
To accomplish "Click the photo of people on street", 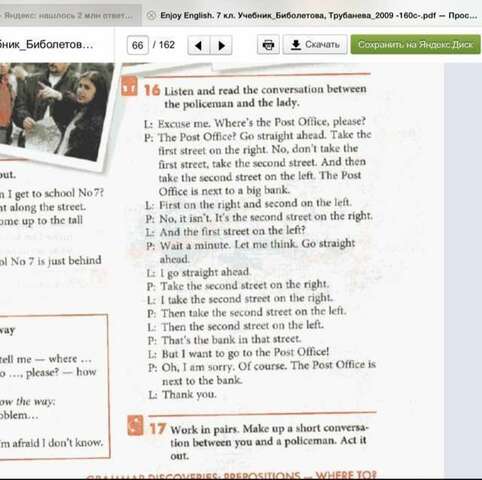I will 55,112.
